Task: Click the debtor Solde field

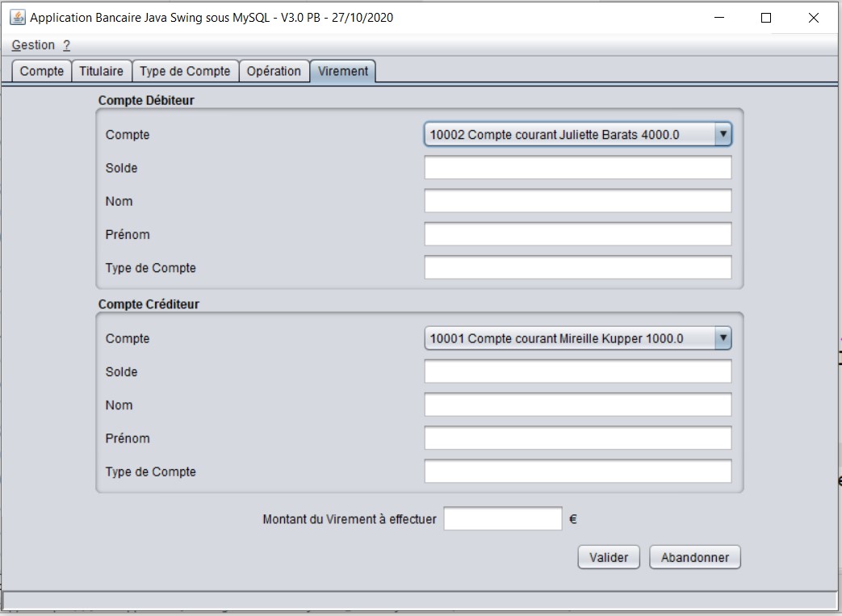Action: coord(577,168)
